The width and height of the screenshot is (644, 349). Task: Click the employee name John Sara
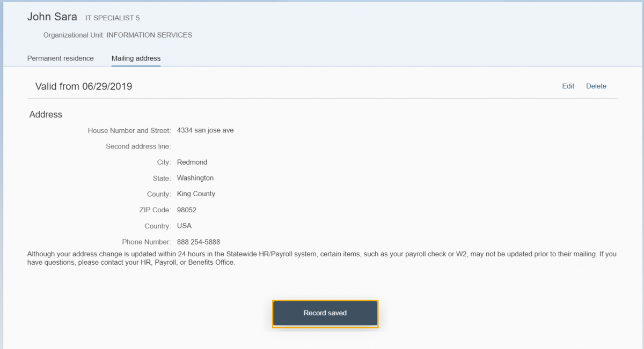(52, 17)
